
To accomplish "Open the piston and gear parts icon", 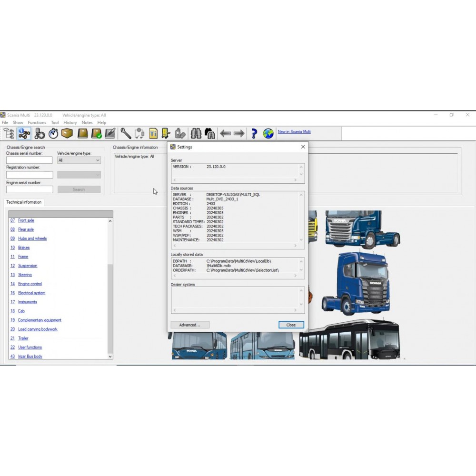I will coord(40,133).
